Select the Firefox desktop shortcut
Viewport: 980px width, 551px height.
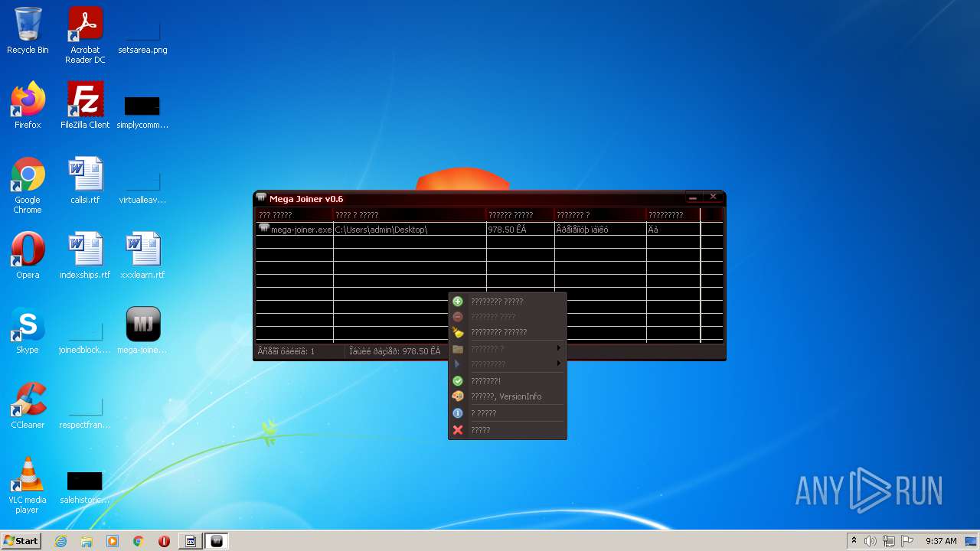click(28, 106)
